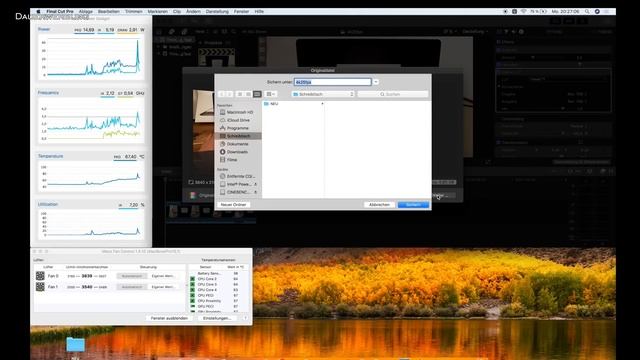This screenshot has width=640, height=360.
Task: Open the Trimmen menu
Action: click(133, 11)
